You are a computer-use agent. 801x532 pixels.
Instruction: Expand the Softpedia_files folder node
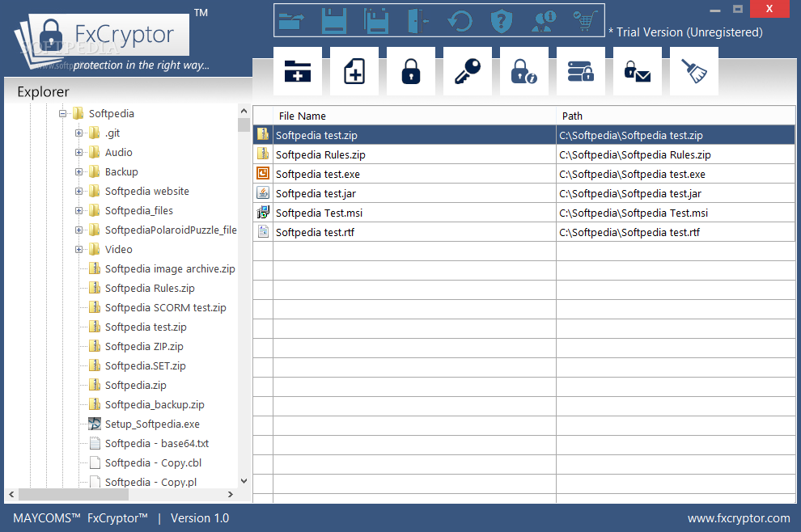pos(78,210)
